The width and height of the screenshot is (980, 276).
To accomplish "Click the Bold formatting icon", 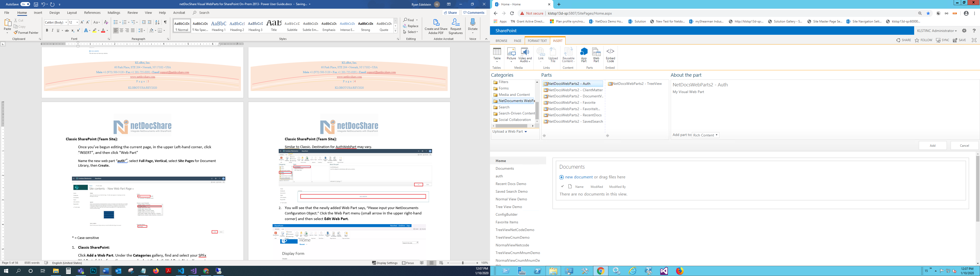I will [47, 30].
